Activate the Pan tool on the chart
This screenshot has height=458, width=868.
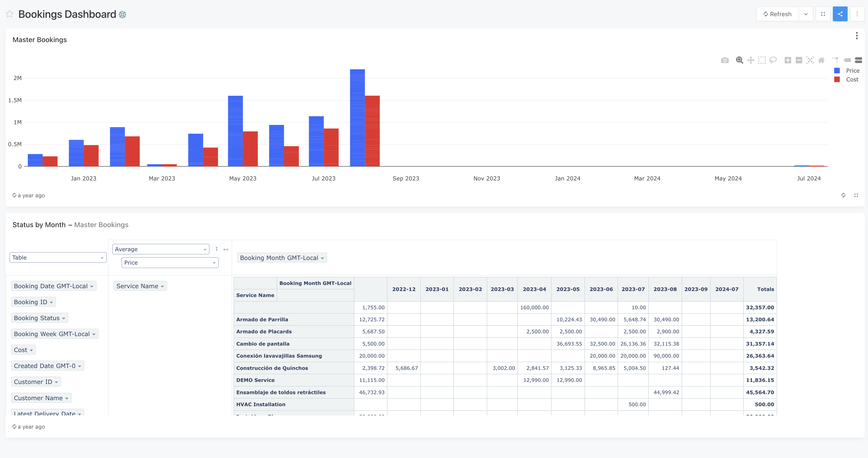click(x=750, y=60)
